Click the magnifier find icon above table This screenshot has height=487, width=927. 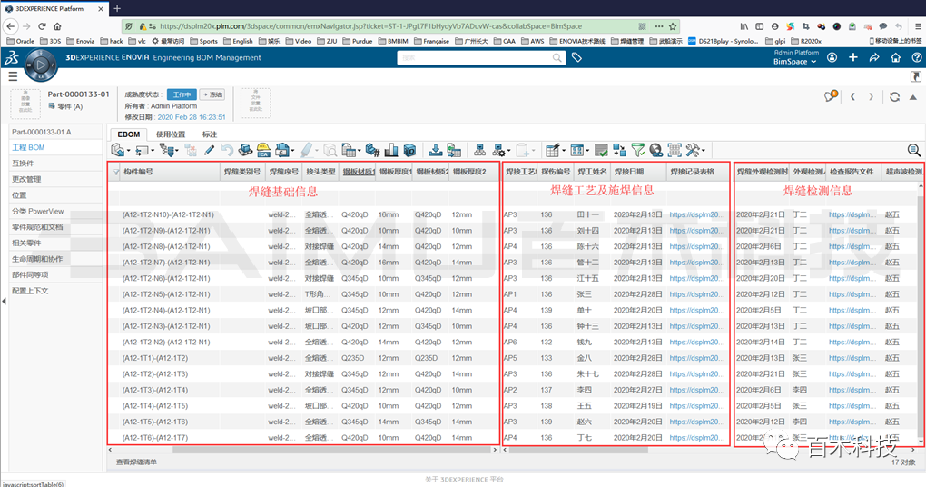coord(913,150)
